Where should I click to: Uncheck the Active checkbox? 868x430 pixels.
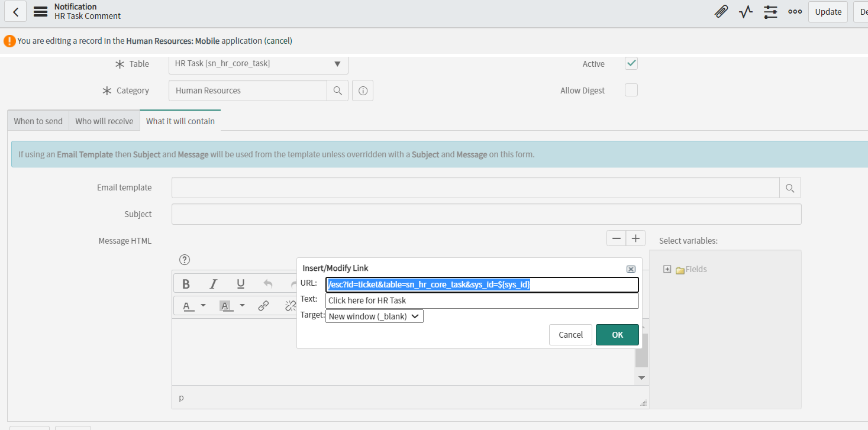(631, 63)
